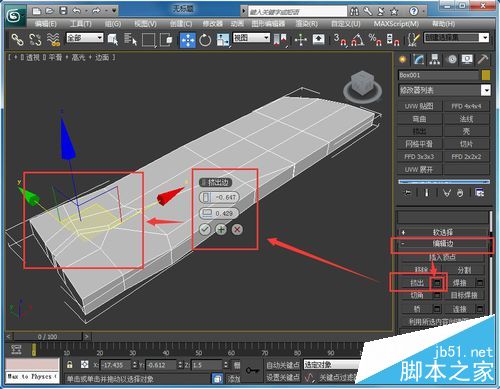500x389 pixels.
Task: Click the Bind to Space Warp icon
Action: [x=53, y=40]
